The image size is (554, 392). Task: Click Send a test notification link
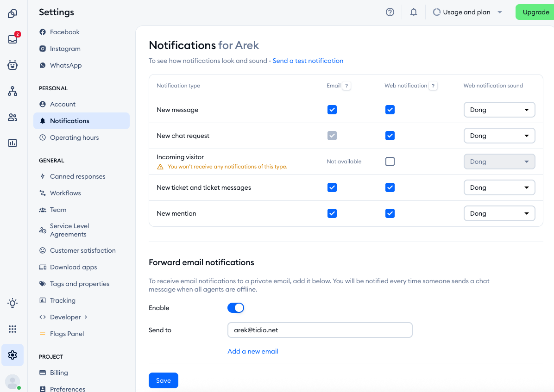(308, 61)
